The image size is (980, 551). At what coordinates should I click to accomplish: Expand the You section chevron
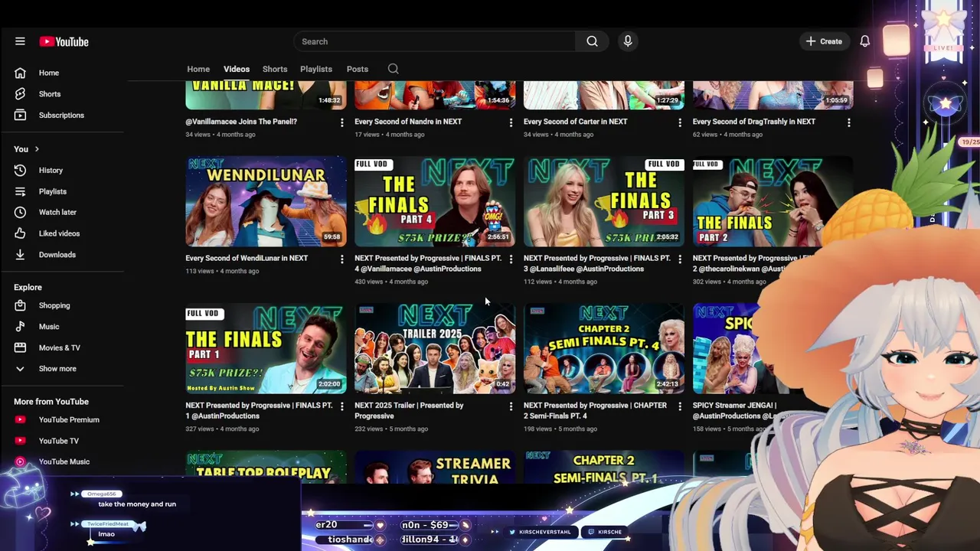pos(37,149)
